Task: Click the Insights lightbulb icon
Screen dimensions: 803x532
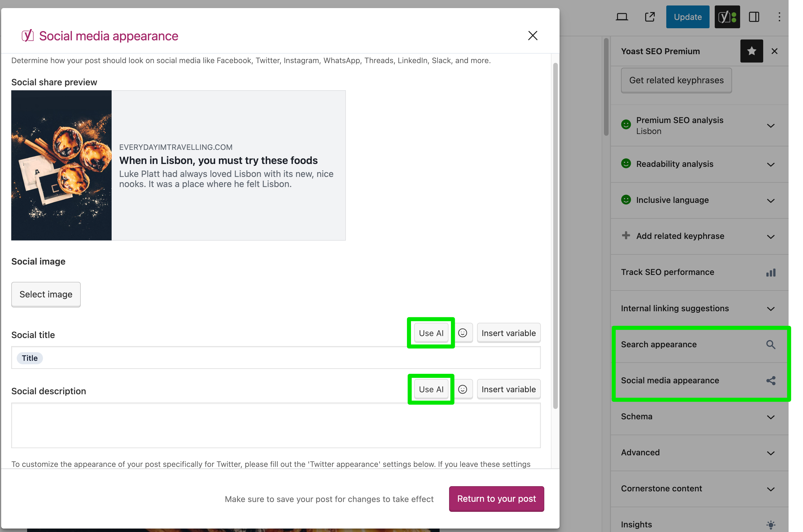Action: coord(770,524)
